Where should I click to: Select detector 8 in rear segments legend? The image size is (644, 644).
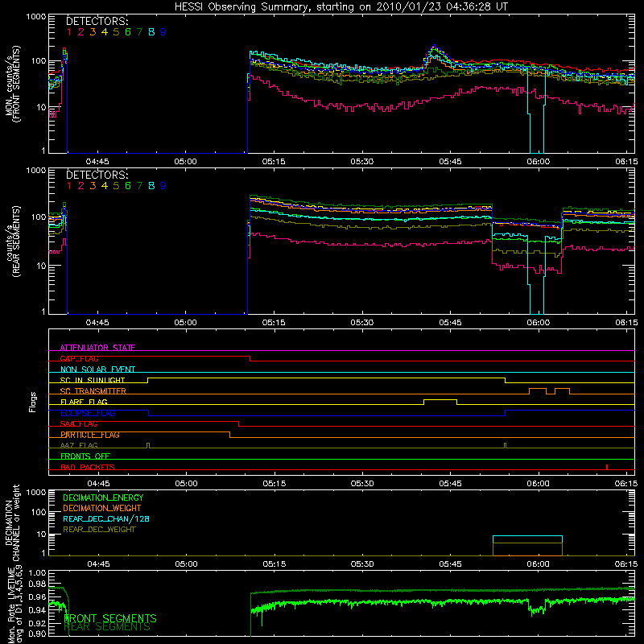click(x=151, y=186)
